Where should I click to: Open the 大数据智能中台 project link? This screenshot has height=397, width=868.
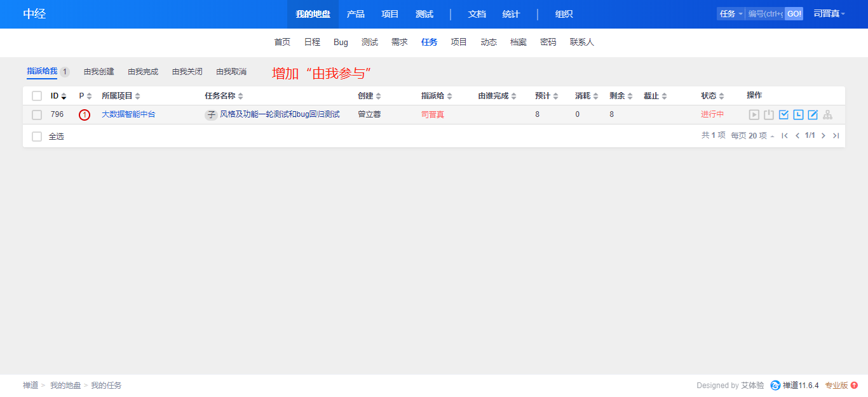(128, 114)
